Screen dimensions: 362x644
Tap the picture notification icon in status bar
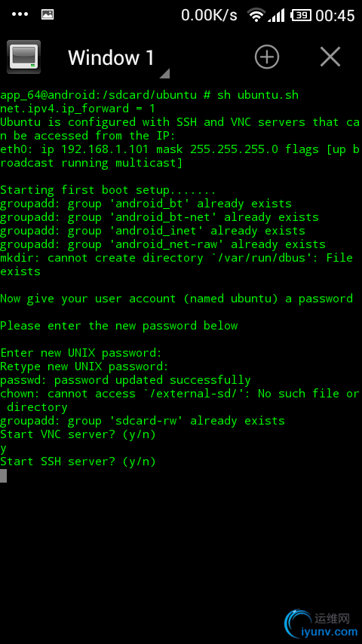click(48, 15)
